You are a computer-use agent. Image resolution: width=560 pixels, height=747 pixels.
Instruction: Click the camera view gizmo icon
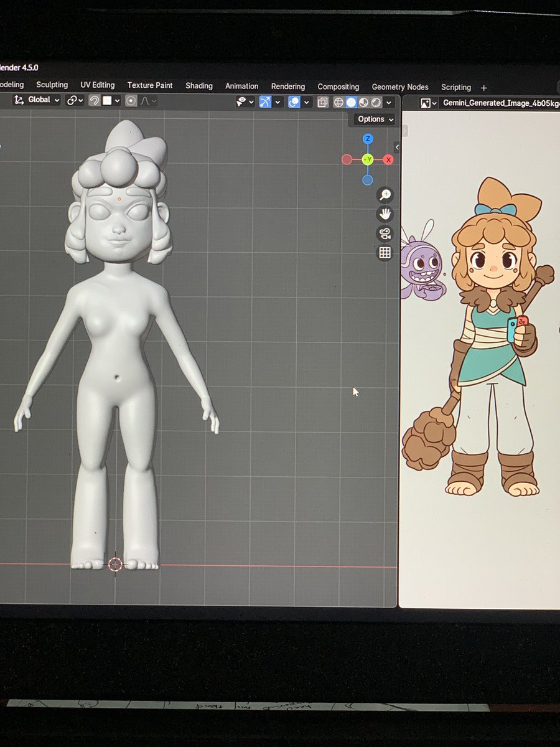point(385,232)
